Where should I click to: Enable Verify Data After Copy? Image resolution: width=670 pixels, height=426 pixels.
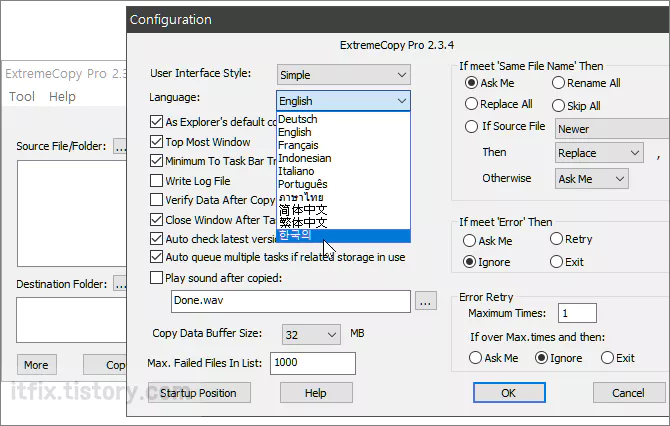156,200
